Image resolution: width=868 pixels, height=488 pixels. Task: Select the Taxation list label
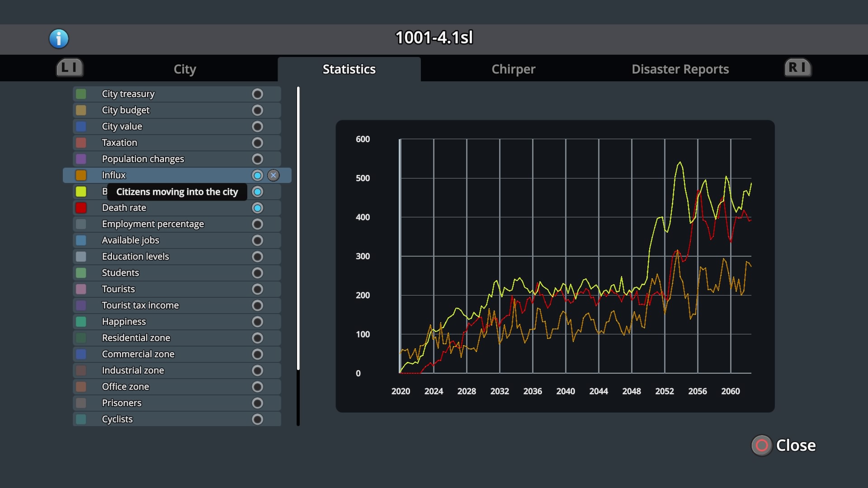[119, 143]
